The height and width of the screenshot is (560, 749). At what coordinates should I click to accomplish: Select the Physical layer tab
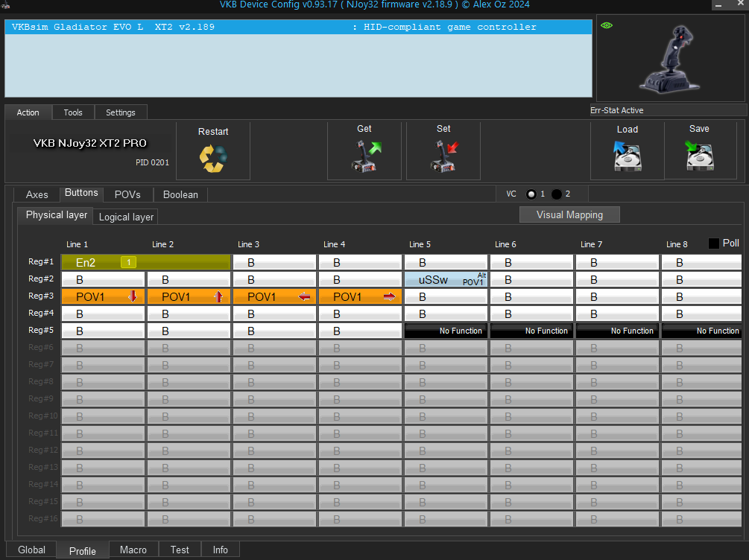click(x=57, y=214)
